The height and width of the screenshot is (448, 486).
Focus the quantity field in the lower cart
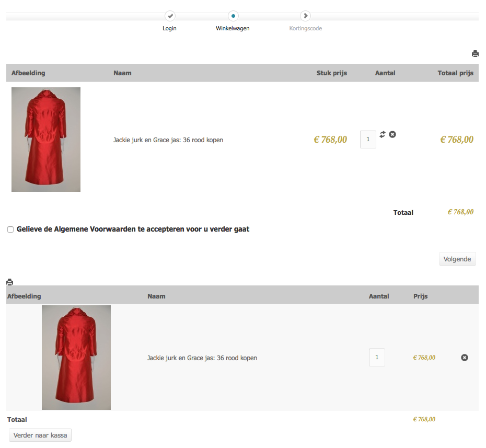[377, 358]
